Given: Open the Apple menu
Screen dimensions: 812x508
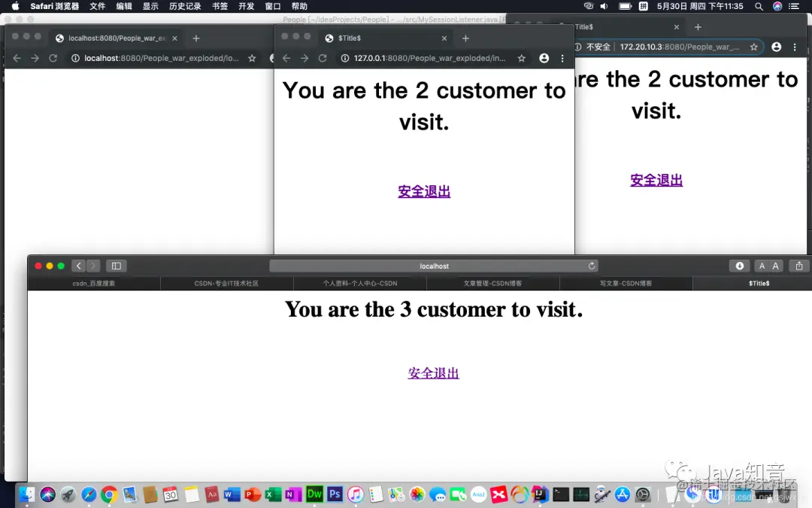Looking at the screenshot, I should pyautogui.click(x=15, y=6).
